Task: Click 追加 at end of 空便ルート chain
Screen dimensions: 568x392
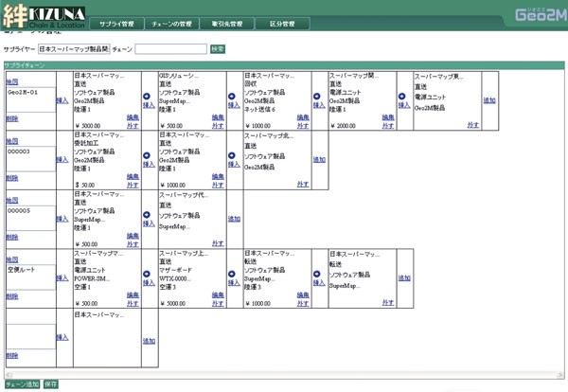Action: pos(404,277)
